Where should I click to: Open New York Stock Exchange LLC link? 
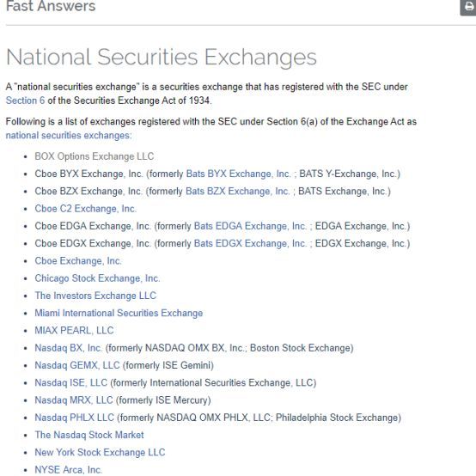coord(101,452)
